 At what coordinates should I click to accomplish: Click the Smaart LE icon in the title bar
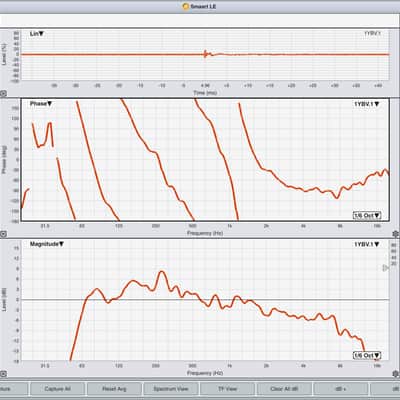click(x=186, y=6)
